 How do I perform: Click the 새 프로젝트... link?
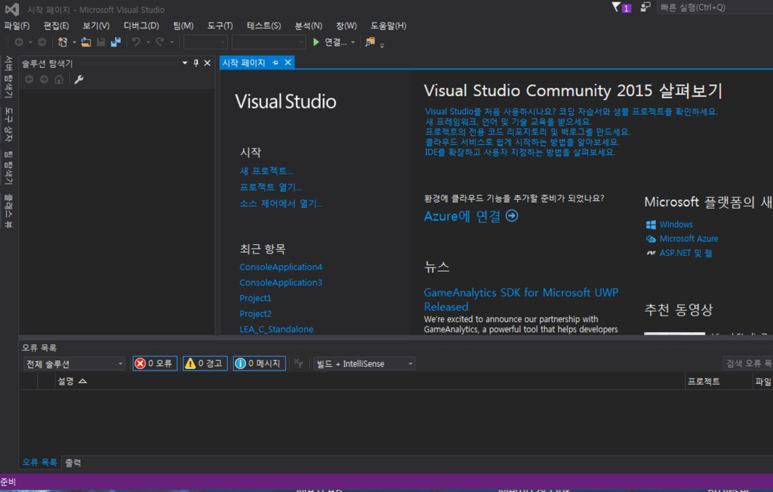266,171
